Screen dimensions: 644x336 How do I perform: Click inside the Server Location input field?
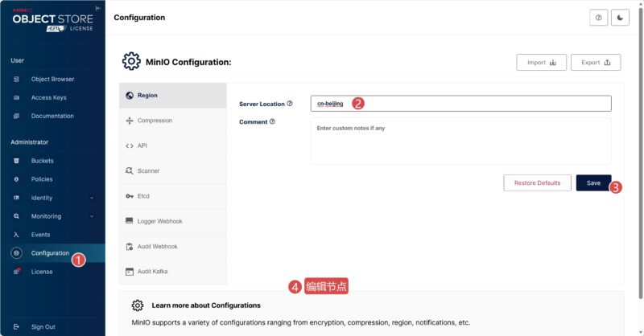click(x=460, y=104)
